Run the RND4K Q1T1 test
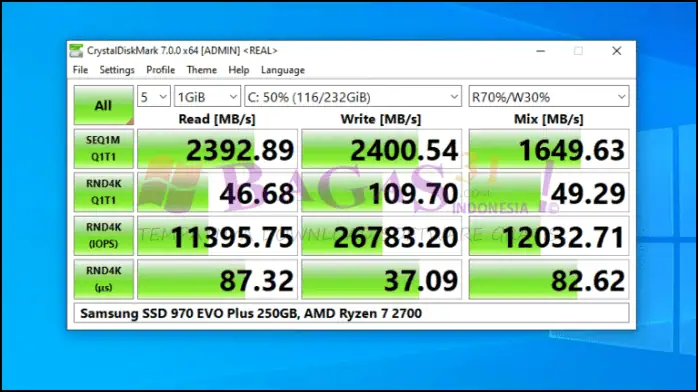The image size is (698, 392). (x=103, y=192)
